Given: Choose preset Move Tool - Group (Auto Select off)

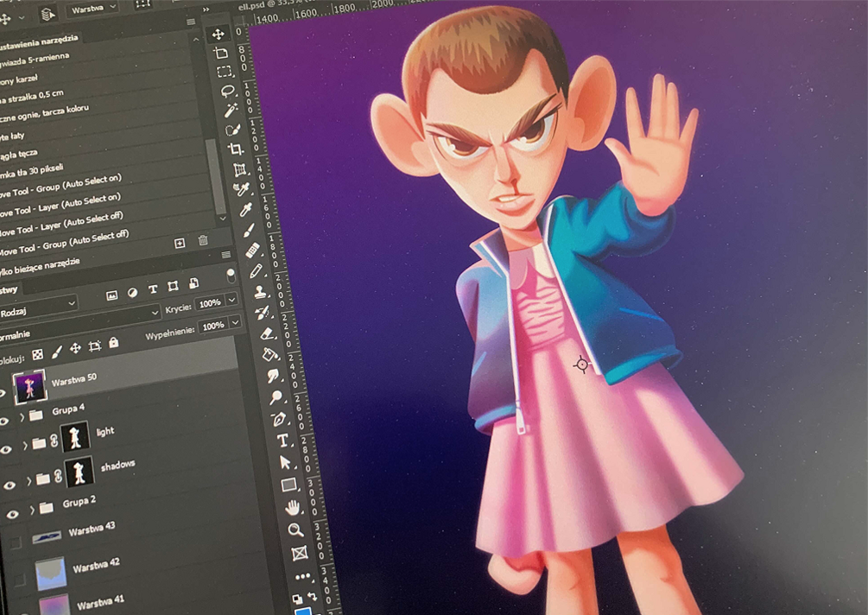Looking at the screenshot, I should [x=65, y=244].
